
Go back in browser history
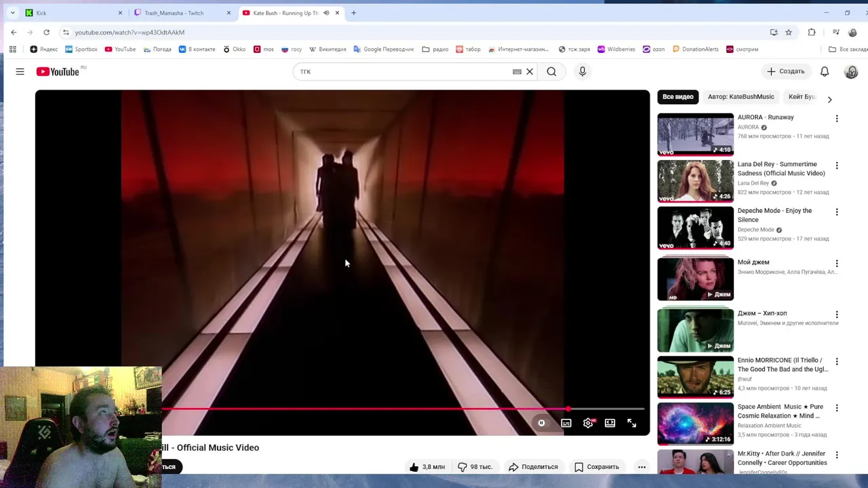14,32
